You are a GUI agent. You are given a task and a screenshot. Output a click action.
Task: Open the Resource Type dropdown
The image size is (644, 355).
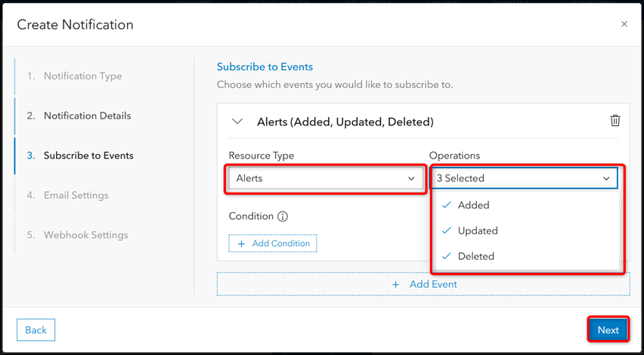(x=325, y=179)
